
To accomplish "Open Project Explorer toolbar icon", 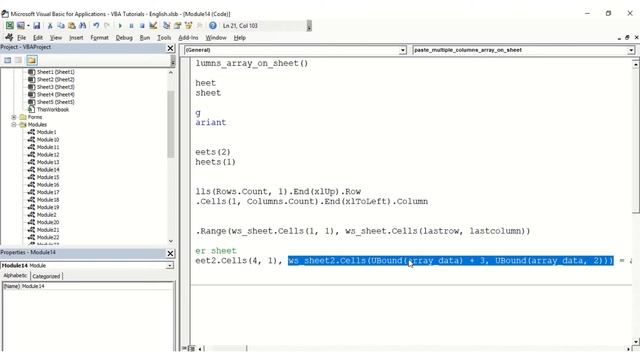I will pos(167,26).
